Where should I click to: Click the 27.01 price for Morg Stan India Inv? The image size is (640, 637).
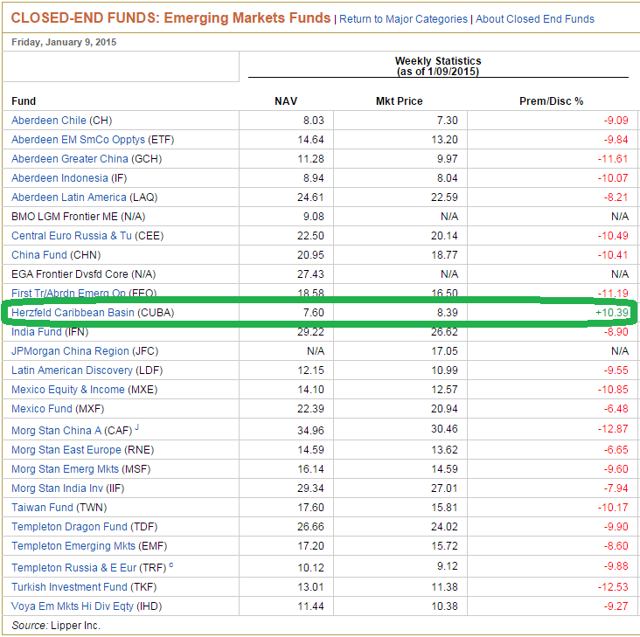coord(444,488)
